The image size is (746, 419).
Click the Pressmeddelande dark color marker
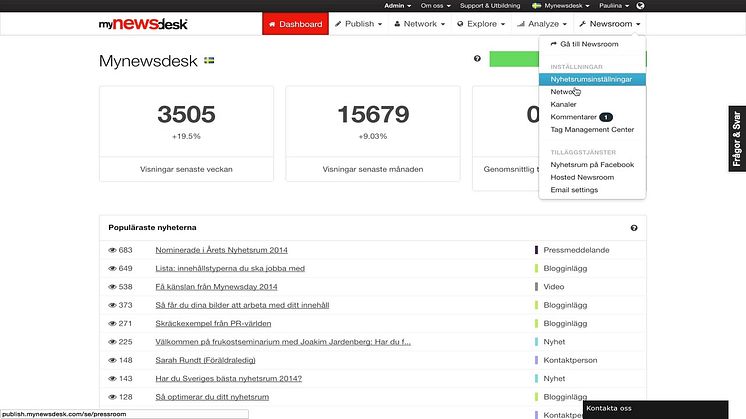coord(536,250)
